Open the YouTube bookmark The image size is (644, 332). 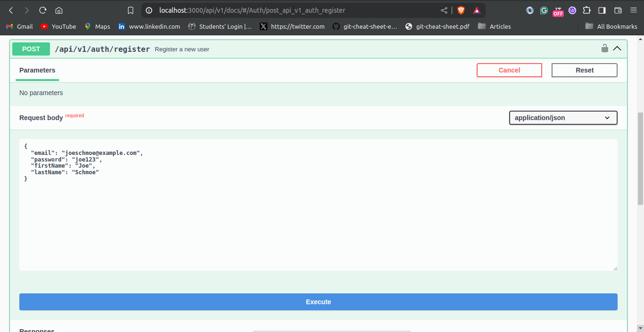point(58,26)
